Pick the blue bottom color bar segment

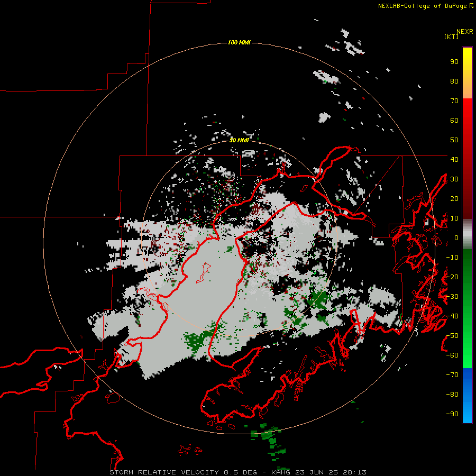tap(467, 396)
